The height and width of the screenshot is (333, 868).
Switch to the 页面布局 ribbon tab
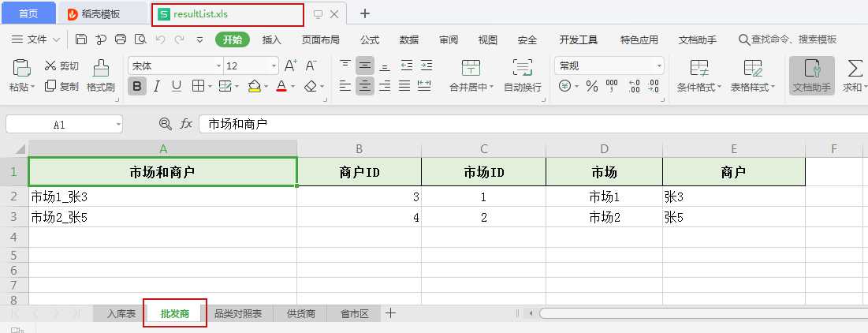(x=321, y=40)
